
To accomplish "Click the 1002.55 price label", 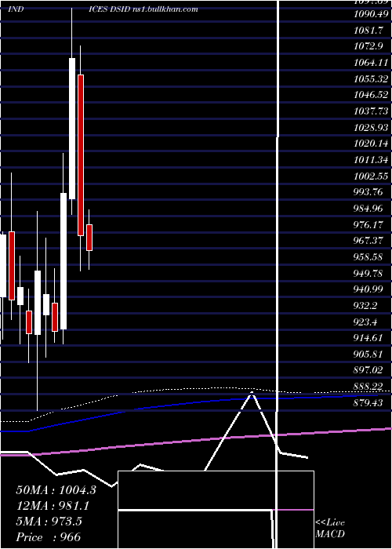I will 371,176.
